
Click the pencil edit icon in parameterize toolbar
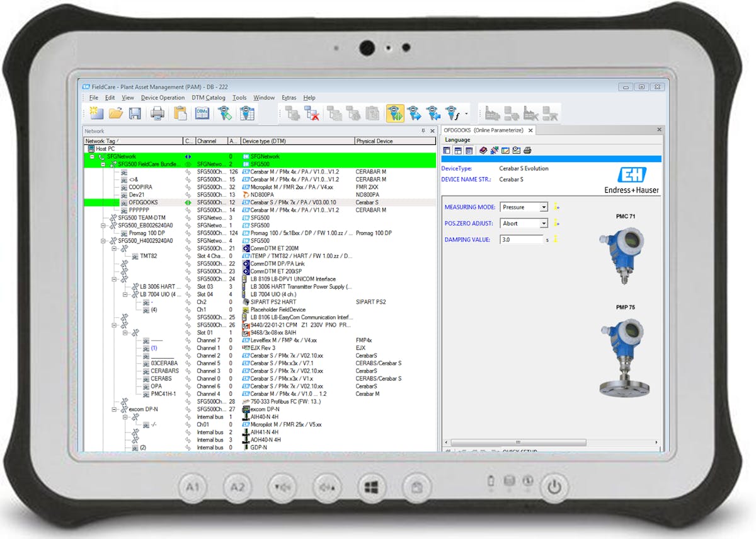coord(505,151)
